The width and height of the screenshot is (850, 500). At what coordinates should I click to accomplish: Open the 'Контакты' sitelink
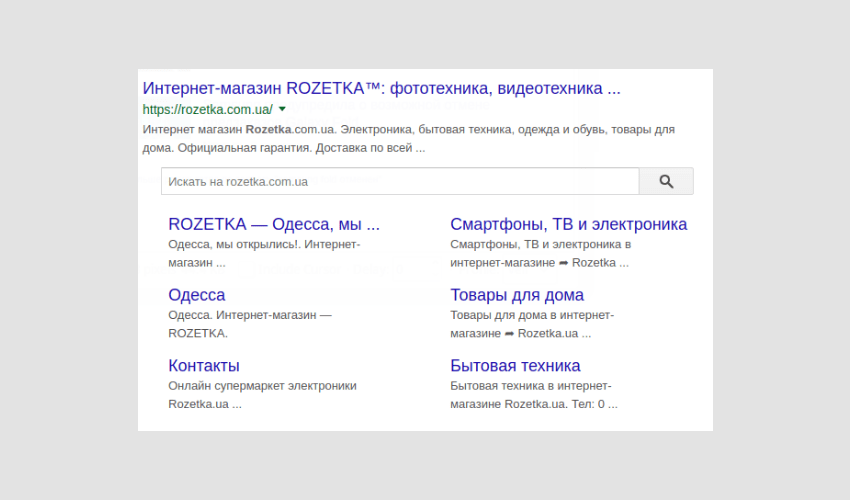pos(204,366)
